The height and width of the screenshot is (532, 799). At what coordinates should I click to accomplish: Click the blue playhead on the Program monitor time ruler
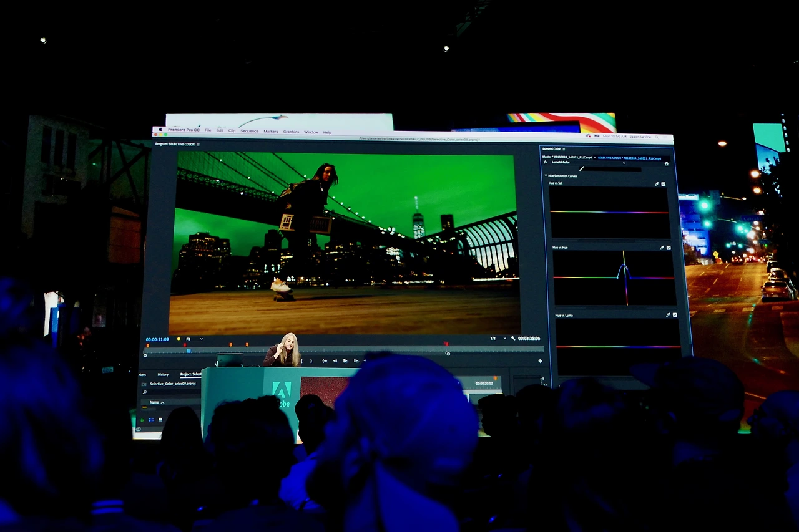click(189, 351)
